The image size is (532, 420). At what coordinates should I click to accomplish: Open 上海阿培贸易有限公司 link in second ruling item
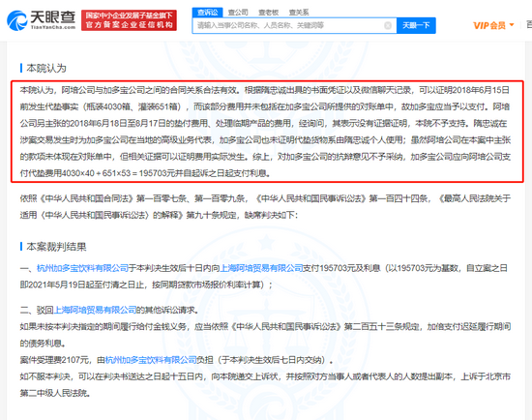click(x=95, y=310)
